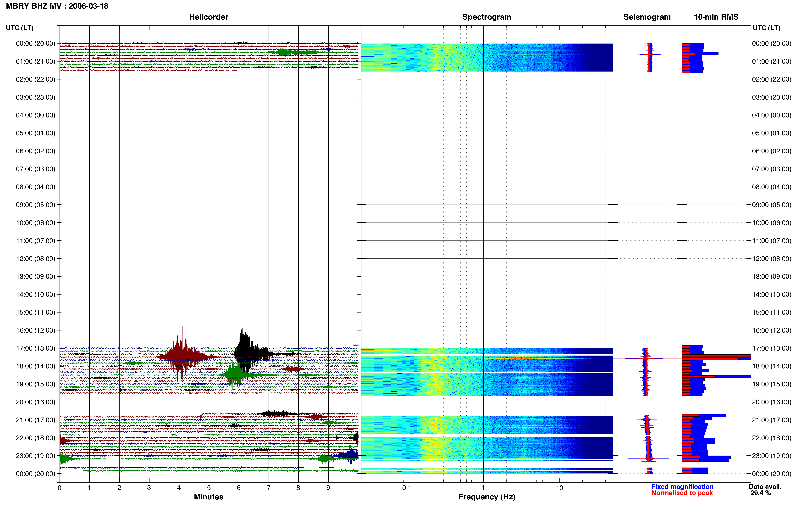Image resolution: width=812 pixels, height=508 pixels.
Task: Click the MBRY BHZ MV : 2006-03-18 title
Action: (x=57, y=6)
